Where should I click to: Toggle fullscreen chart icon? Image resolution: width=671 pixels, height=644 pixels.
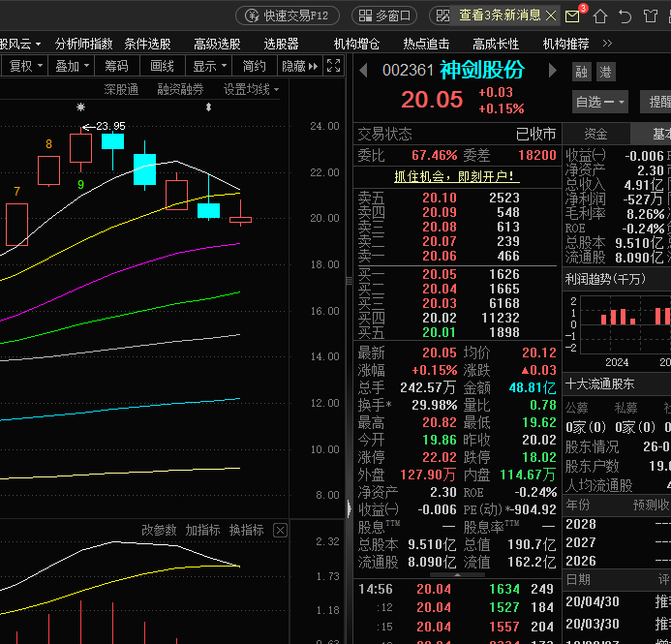[x=334, y=66]
